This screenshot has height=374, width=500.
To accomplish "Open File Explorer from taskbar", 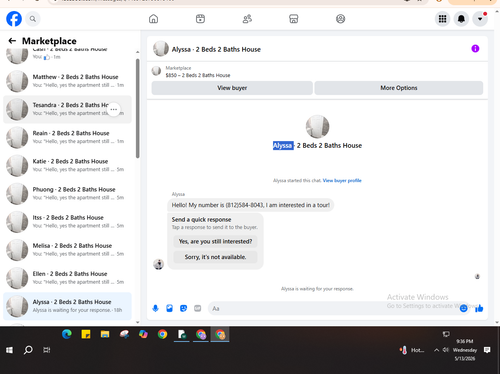I will 105,334.
